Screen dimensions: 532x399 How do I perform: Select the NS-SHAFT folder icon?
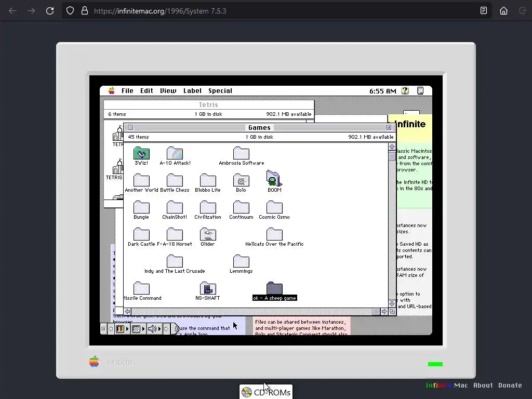click(x=208, y=288)
